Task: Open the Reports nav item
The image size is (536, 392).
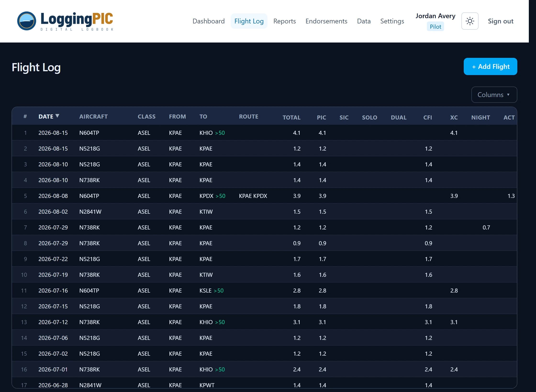Action: 285,21
